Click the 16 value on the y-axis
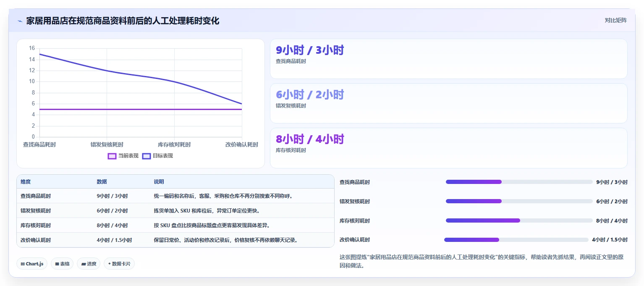Screen dimensions: 644x286 [32, 48]
